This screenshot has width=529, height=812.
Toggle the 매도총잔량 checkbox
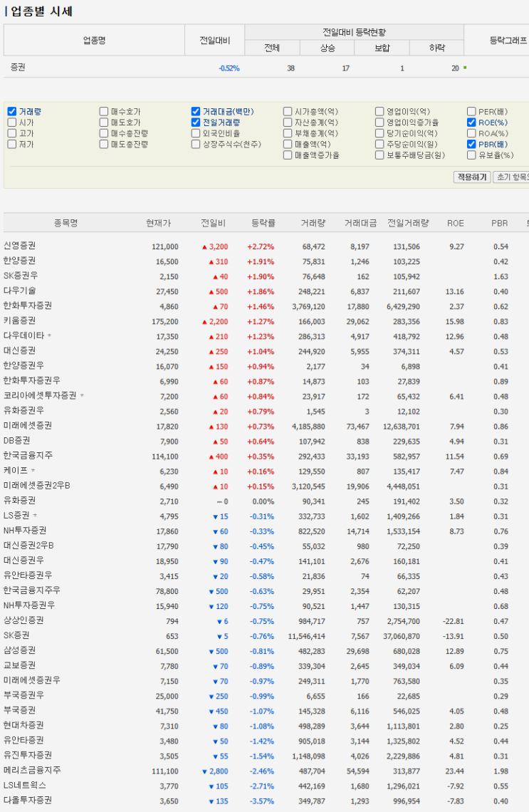click(x=104, y=144)
